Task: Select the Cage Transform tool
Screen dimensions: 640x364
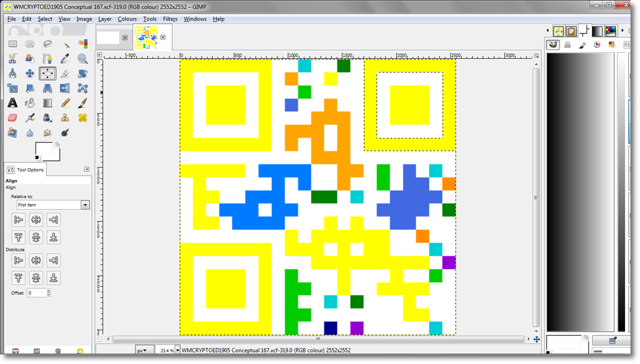Action: 83,88
